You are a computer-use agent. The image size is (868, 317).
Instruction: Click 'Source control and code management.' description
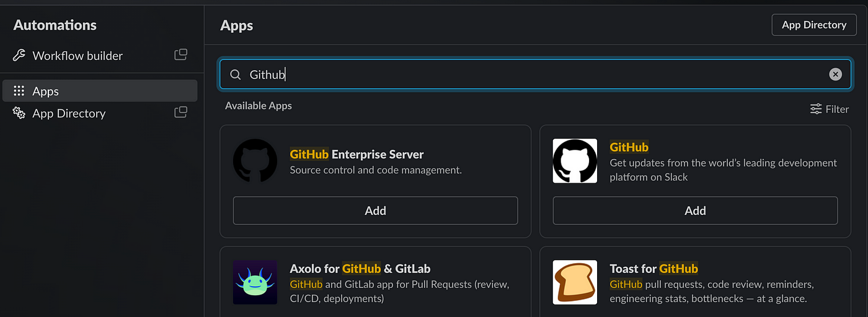[376, 170]
